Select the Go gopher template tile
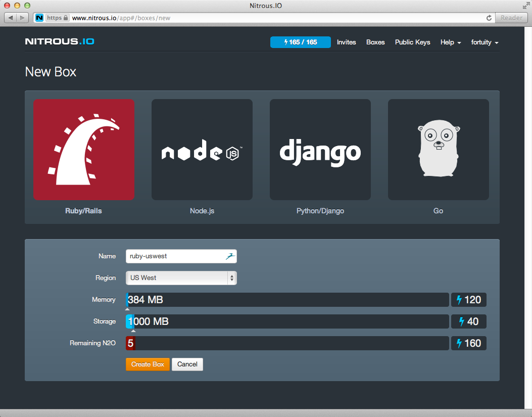The height and width of the screenshot is (417, 532). click(439, 150)
